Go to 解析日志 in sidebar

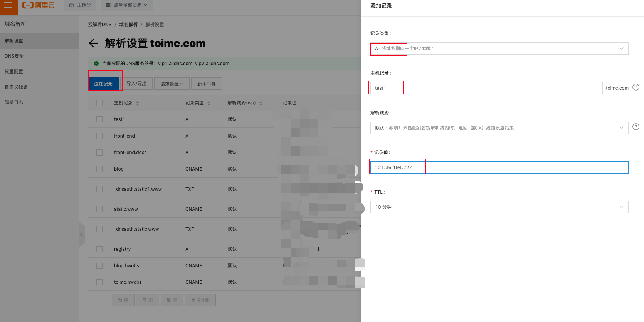(x=14, y=102)
